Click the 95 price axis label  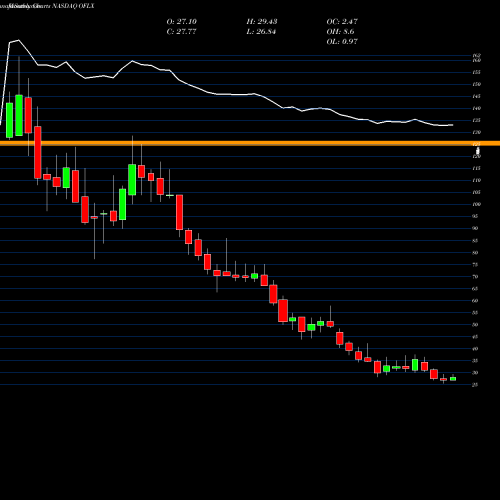point(475,216)
